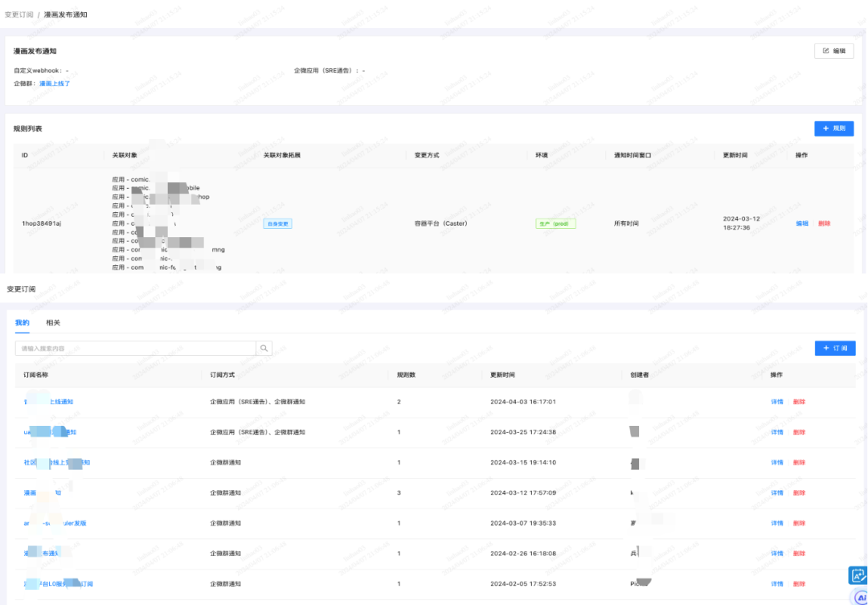Add a rule with the 规则 button
Image resolution: width=868 pixels, height=605 pixels.
tap(833, 129)
